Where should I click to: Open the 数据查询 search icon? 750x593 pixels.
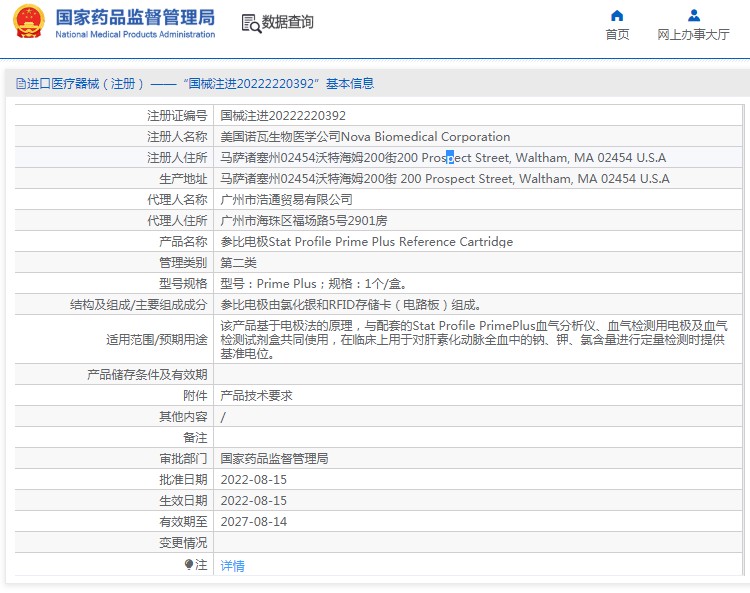click(251, 23)
